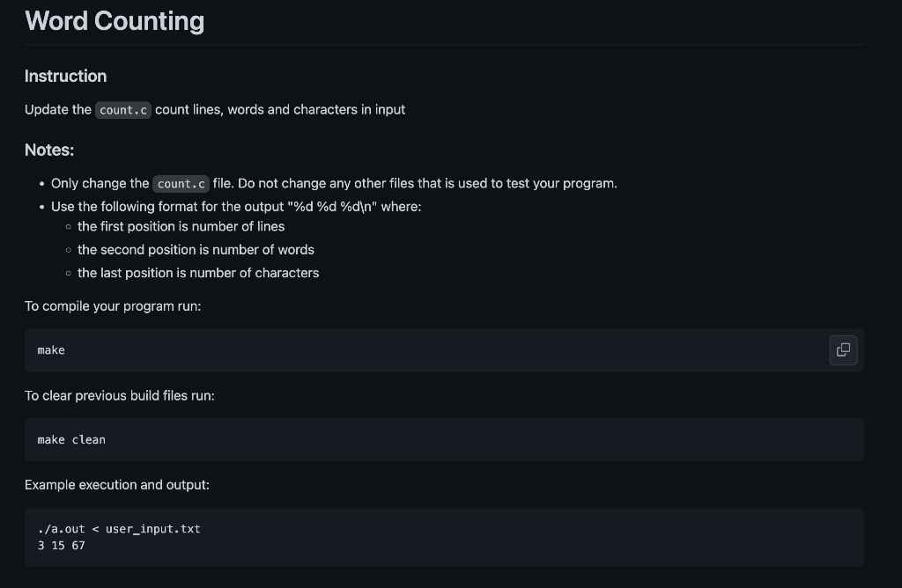Click the "To clear previous build files run:" text
This screenshot has height=588, width=902.
coord(120,395)
